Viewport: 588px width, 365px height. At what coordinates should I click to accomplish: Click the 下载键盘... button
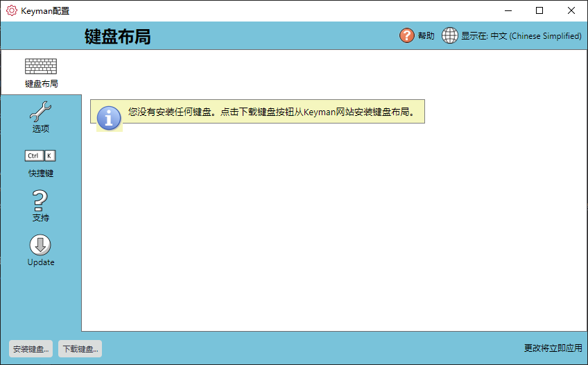click(80, 349)
